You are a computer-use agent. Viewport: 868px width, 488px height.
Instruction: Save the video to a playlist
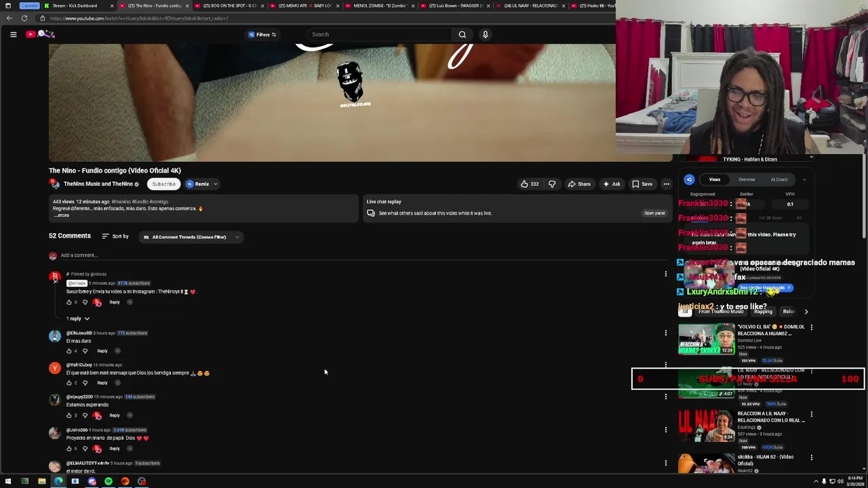tap(642, 184)
